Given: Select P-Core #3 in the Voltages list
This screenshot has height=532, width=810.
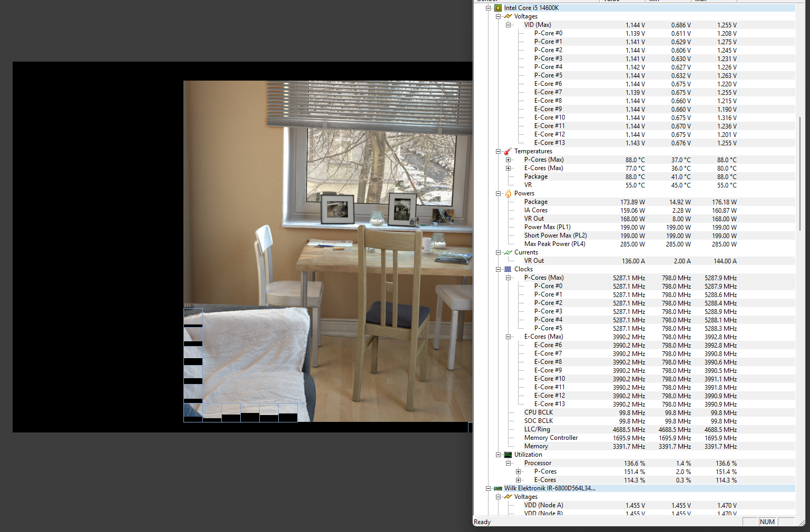Looking at the screenshot, I should pyautogui.click(x=635, y=58).
